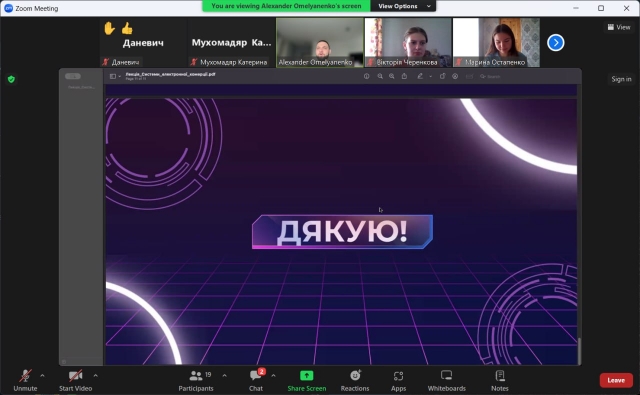
Task: Open video options arrow next to Start Video
Action: (96, 375)
